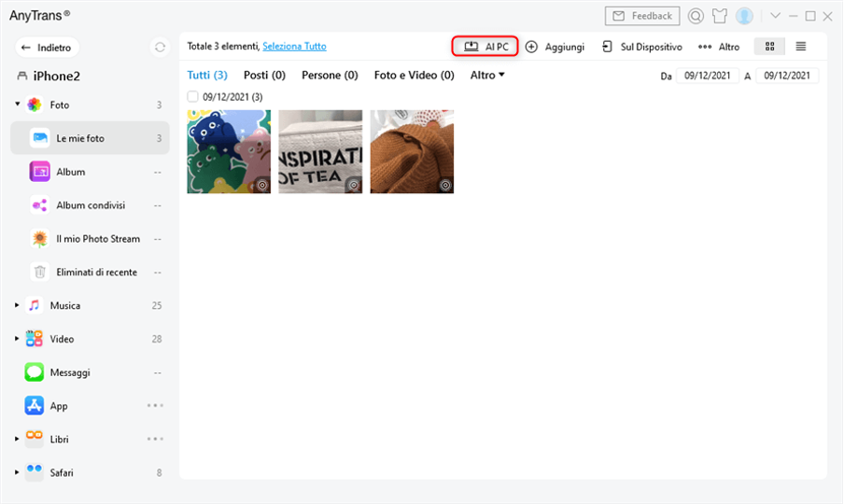This screenshot has width=844, height=504.
Task: Open Messaggi in the sidebar
Action: [70, 372]
